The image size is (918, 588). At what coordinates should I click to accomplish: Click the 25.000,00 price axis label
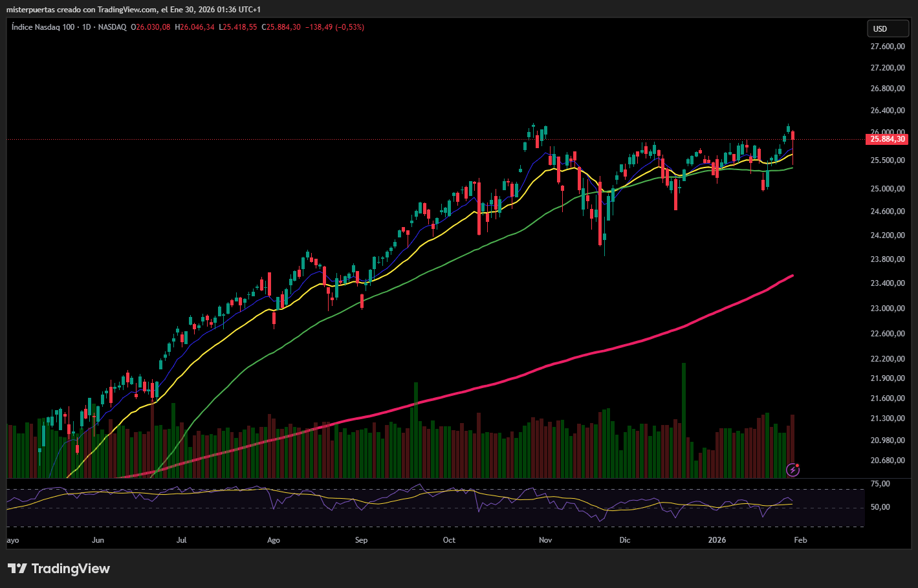888,189
